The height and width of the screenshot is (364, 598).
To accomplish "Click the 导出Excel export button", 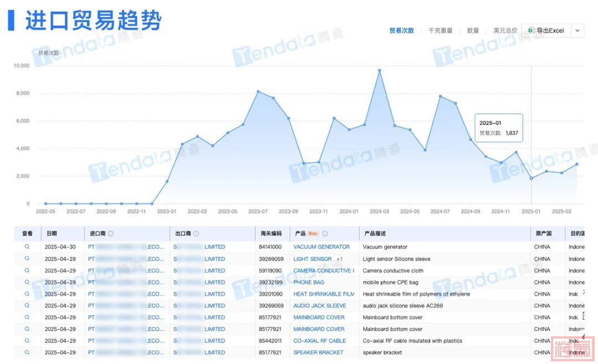I will click(546, 30).
